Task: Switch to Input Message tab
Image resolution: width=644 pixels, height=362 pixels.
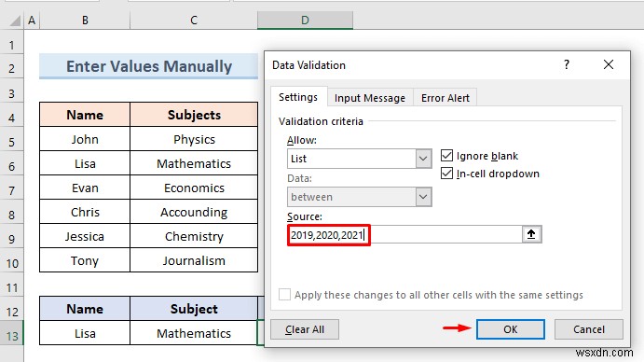Action: tap(370, 98)
